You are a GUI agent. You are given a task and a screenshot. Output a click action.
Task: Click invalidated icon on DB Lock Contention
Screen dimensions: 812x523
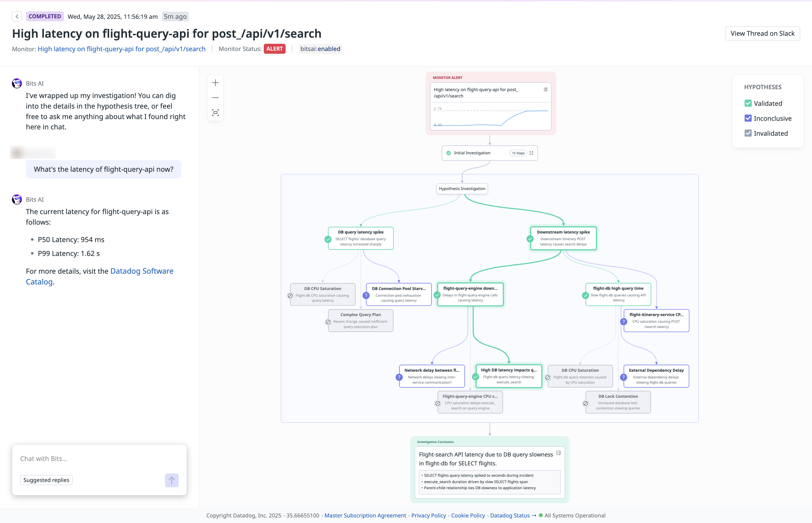point(586,403)
